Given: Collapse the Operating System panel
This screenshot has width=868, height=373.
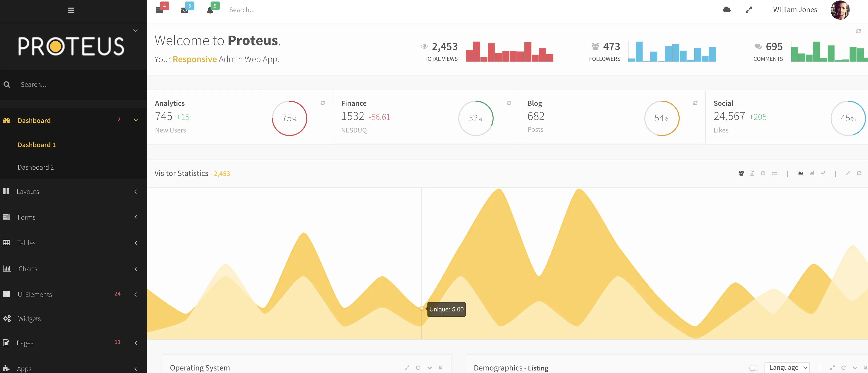Looking at the screenshot, I should 430,368.
